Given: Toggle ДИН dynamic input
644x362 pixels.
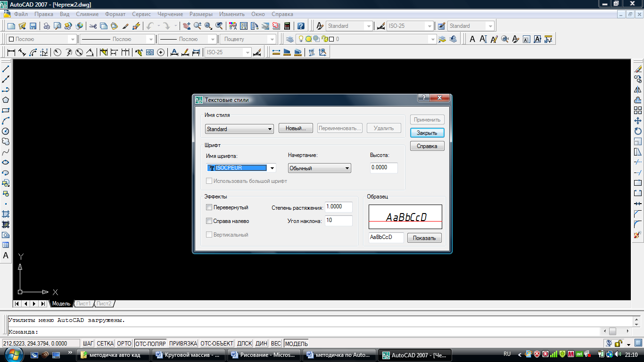Looking at the screenshot, I should click(x=261, y=344).
